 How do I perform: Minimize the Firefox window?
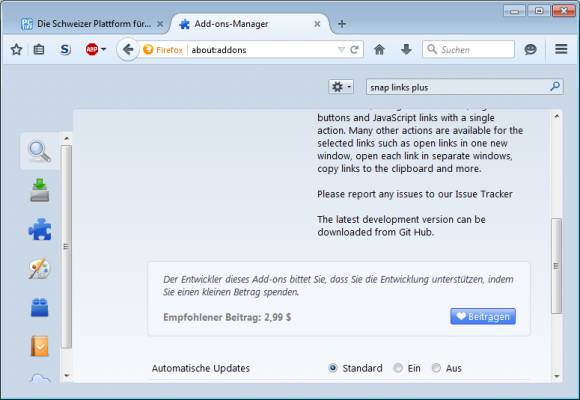pyautogui.click(x=514, y=11)
